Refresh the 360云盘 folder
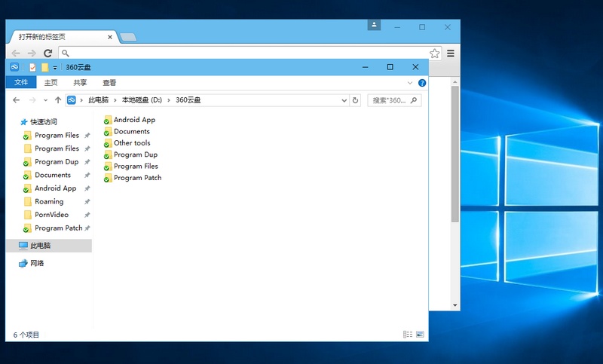Screen dimensions: 603x364 (355, 100)
